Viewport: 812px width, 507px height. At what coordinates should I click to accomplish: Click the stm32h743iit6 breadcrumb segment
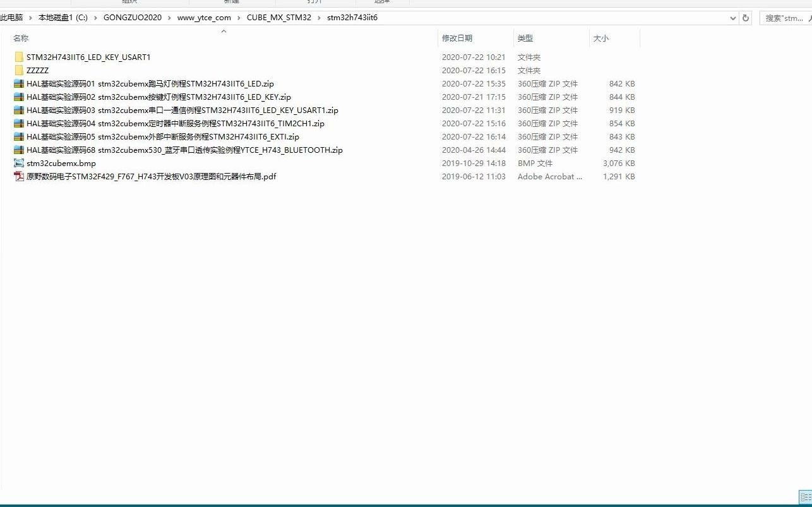[352, 18]
